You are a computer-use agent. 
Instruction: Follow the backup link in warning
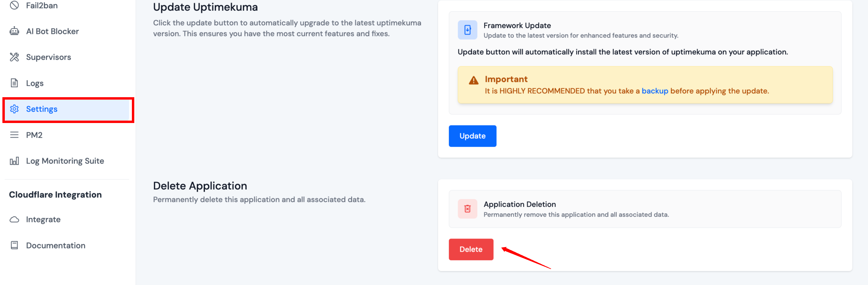coord(654,91)
